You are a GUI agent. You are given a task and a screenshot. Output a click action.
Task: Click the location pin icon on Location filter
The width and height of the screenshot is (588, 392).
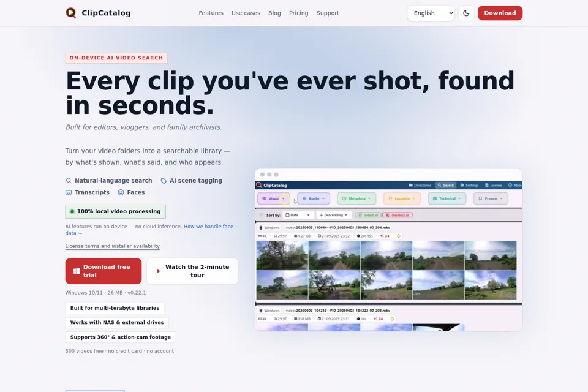[x=390, y=198]
